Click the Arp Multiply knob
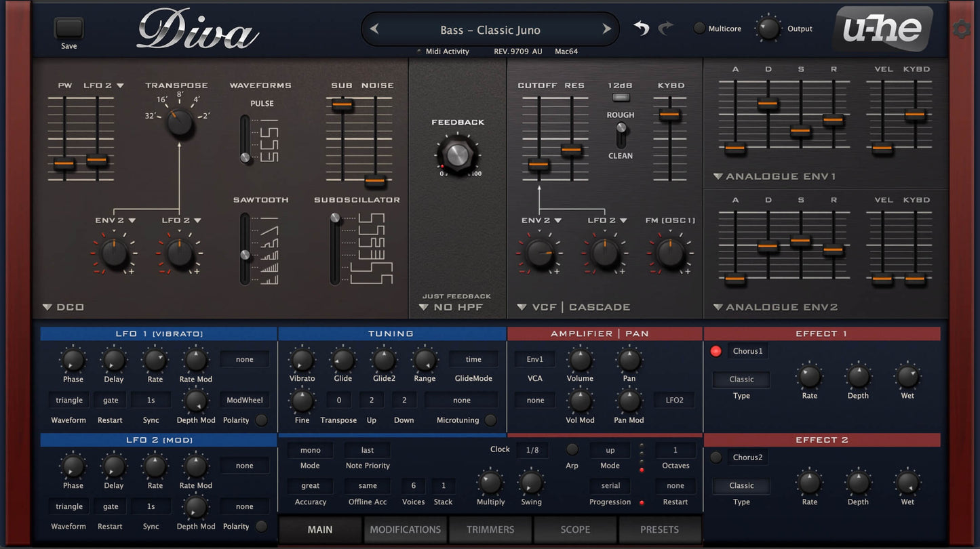The width and height of the screenshot is (980, 549). tap(490, 483)
